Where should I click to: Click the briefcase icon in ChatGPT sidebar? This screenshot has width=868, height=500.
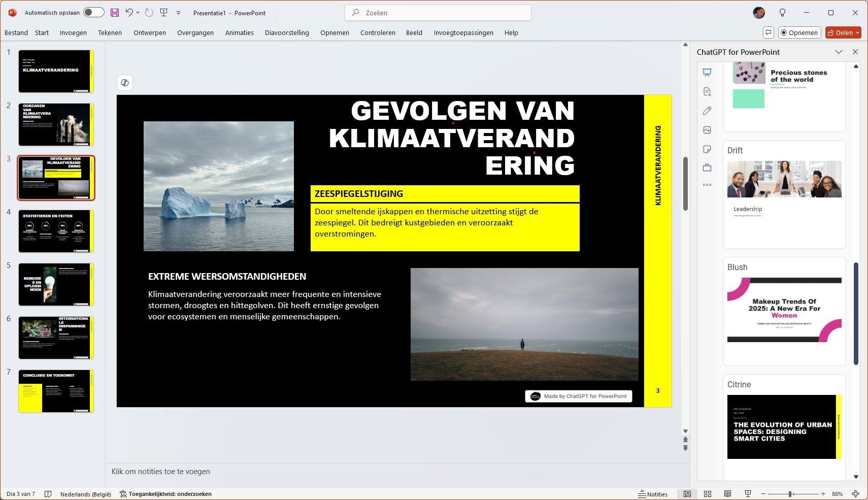(x=707, y=168)
